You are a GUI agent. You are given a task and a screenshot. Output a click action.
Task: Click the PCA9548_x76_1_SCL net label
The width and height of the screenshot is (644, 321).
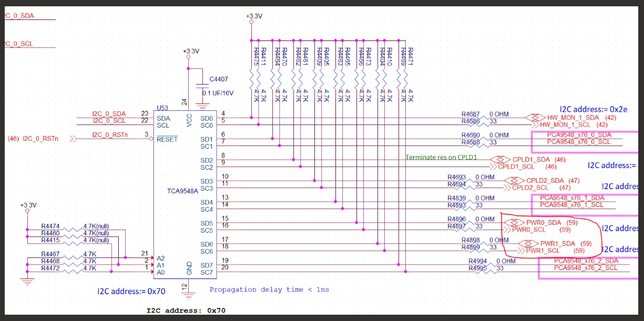tap(571, 205)
